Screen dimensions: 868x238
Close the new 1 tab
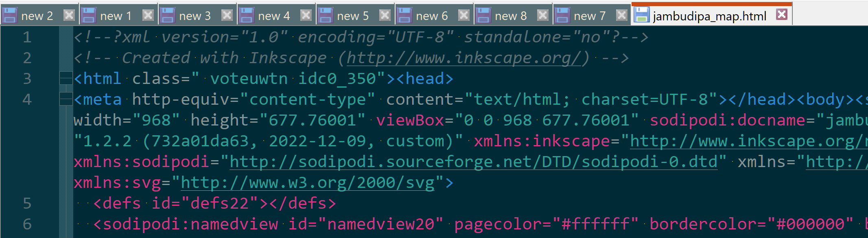point(148,15)
